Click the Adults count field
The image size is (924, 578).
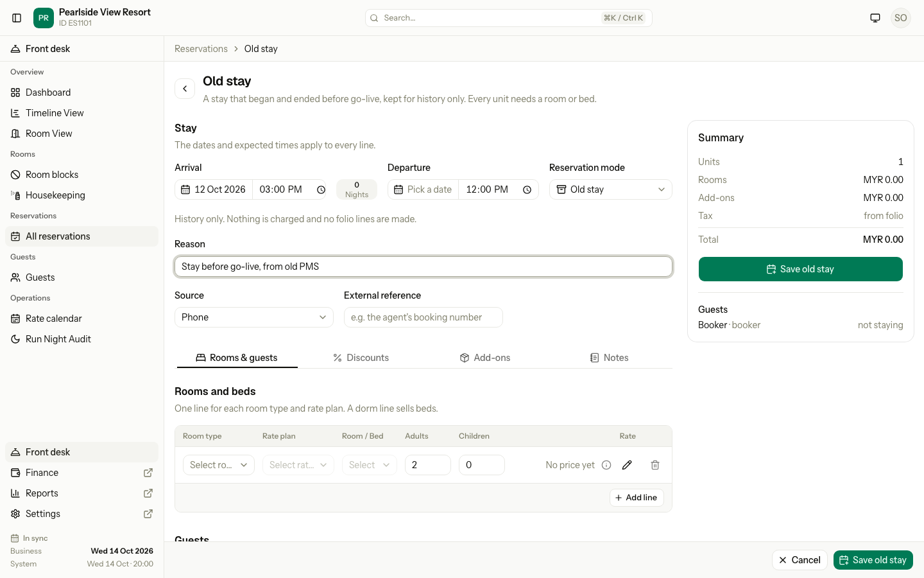pos(428,465)
